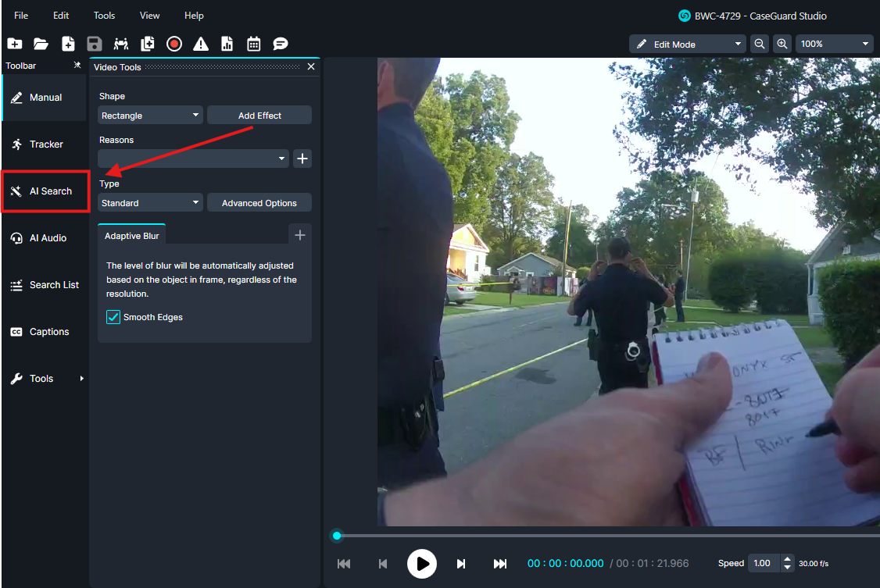Open the Tools menu in menu bar
The width and height of the screenshot is (880, 588).
coord(104,16)
